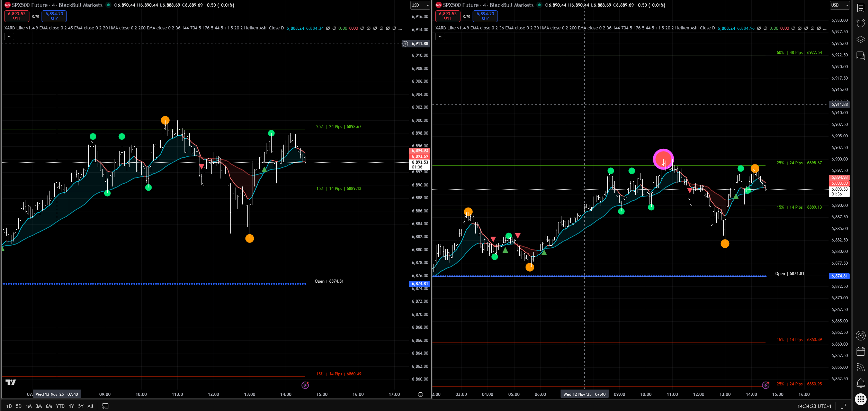The width and height of the screenshot is (868, 411).
Task: Click the left chart's time axis settings gear
Action: pos(420,394)
